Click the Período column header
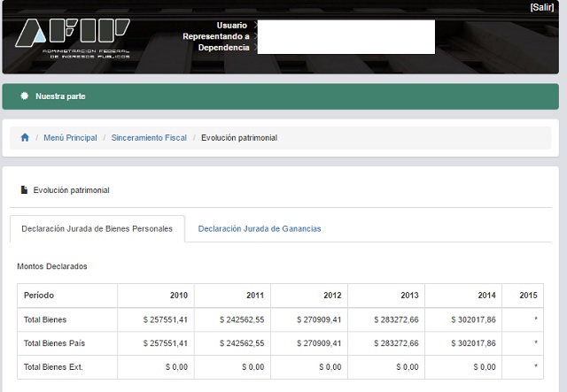567x392 pixels. point(41,295)
